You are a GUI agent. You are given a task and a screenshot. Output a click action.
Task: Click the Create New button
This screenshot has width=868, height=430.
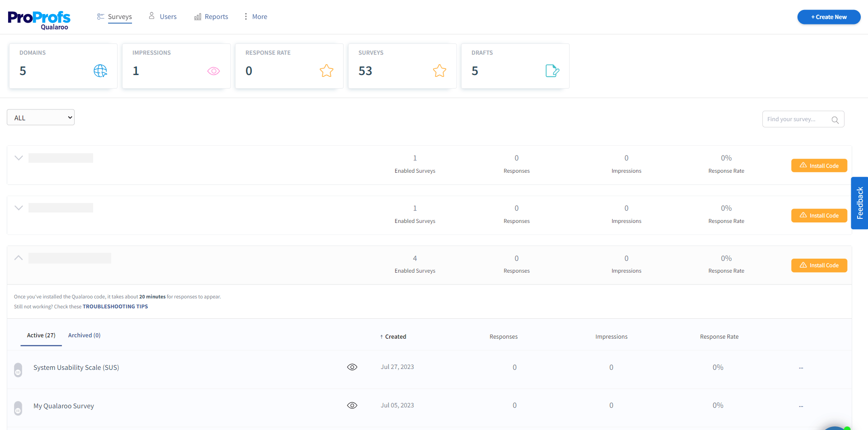pos(829,17)
